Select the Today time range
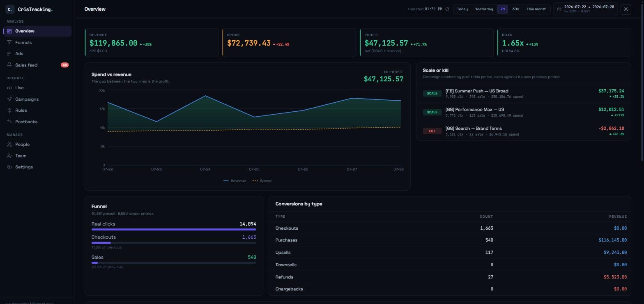Screen dimensions: 644x304 click(462, 9)
